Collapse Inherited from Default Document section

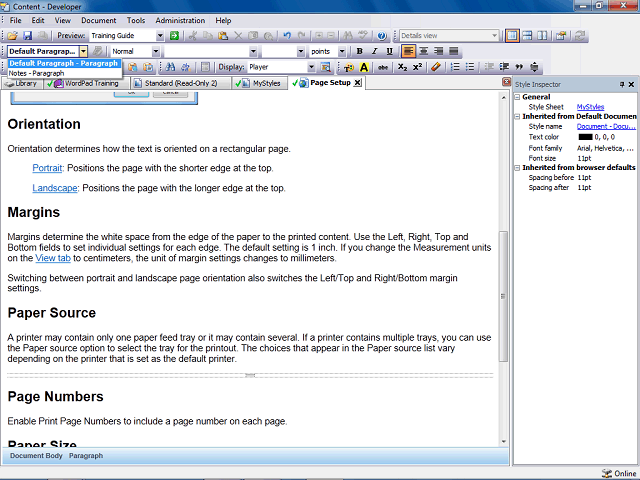click(x=517, y=117)
